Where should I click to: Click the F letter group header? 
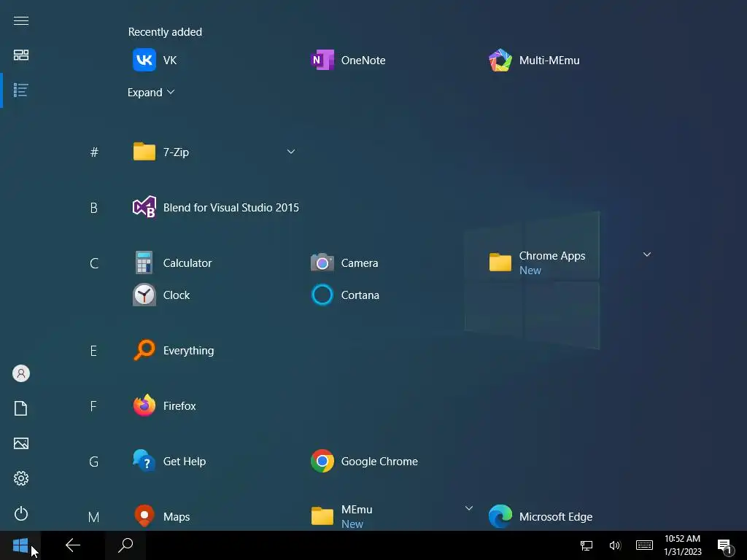(93, 406)
